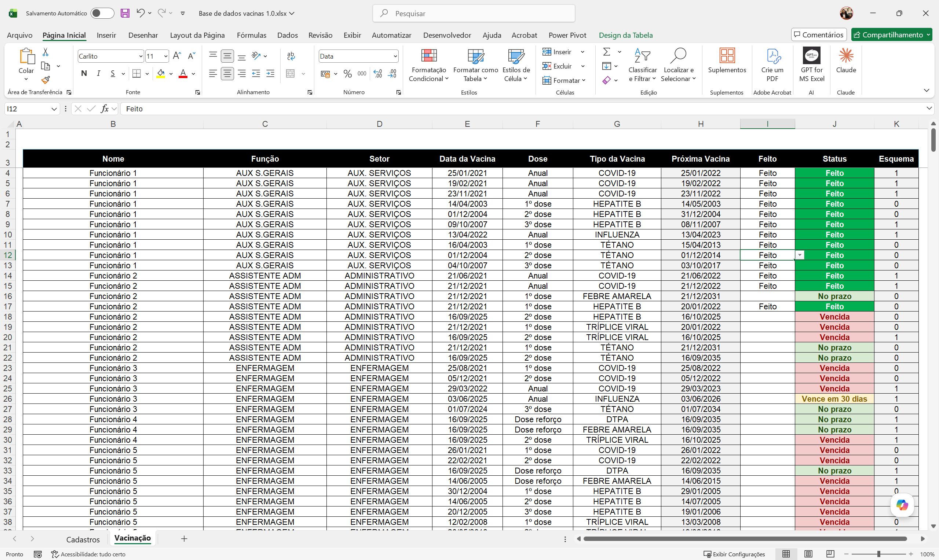The width and height of the screenshot is (939, 560).
Task: Increase font size with larger A icon
Action: [x=177, y=56]
